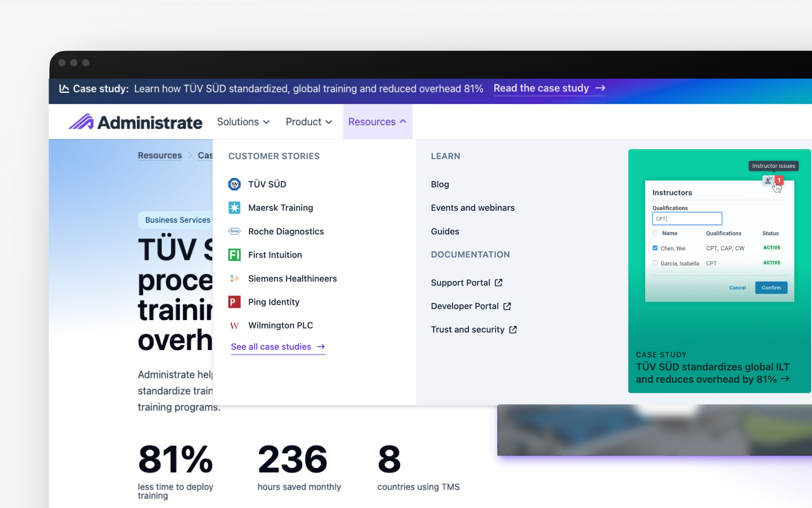Click the Maersk Training star icon

click(234, 208)
